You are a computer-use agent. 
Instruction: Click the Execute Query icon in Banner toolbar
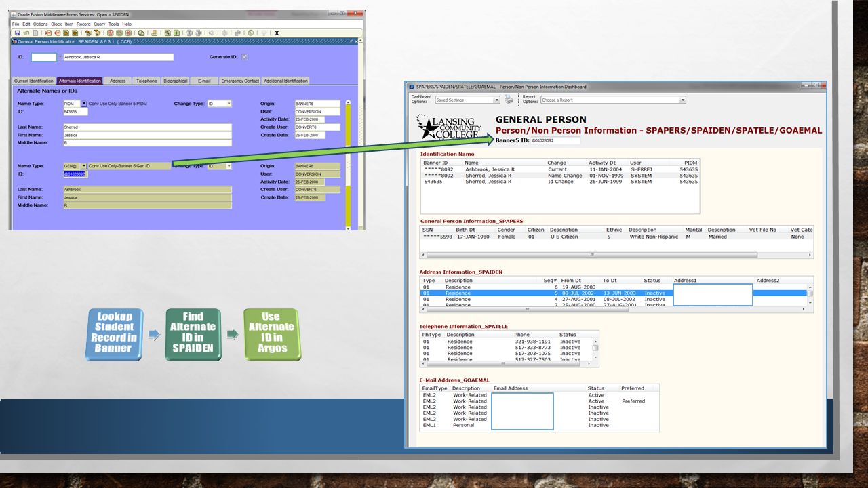pyautogui.click(x=119, y=33)
